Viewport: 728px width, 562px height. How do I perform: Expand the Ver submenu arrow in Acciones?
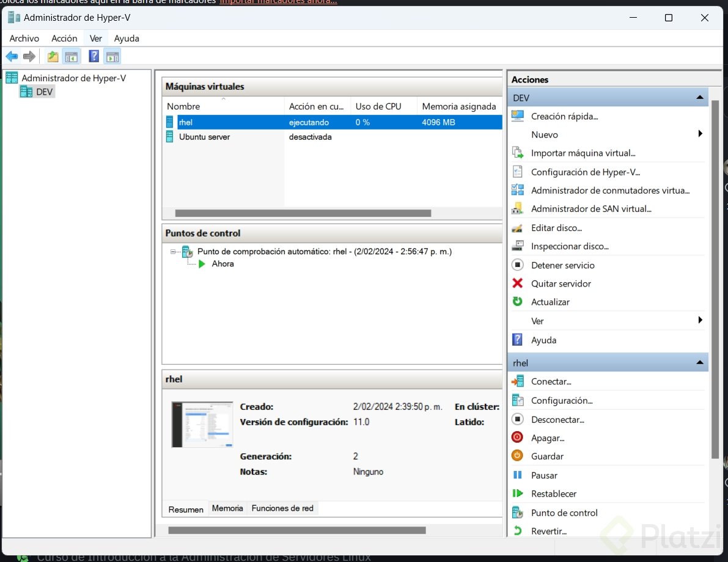pos(700,320)
